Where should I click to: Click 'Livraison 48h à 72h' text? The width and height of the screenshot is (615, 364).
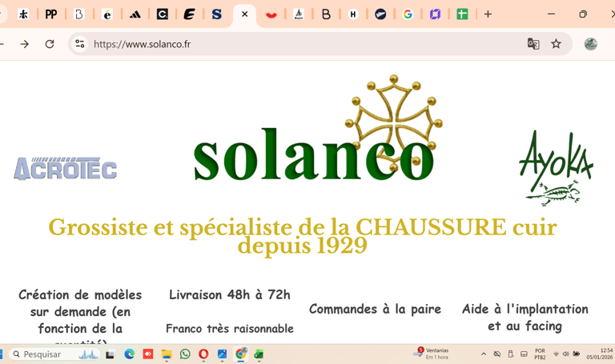click(230, 294)
